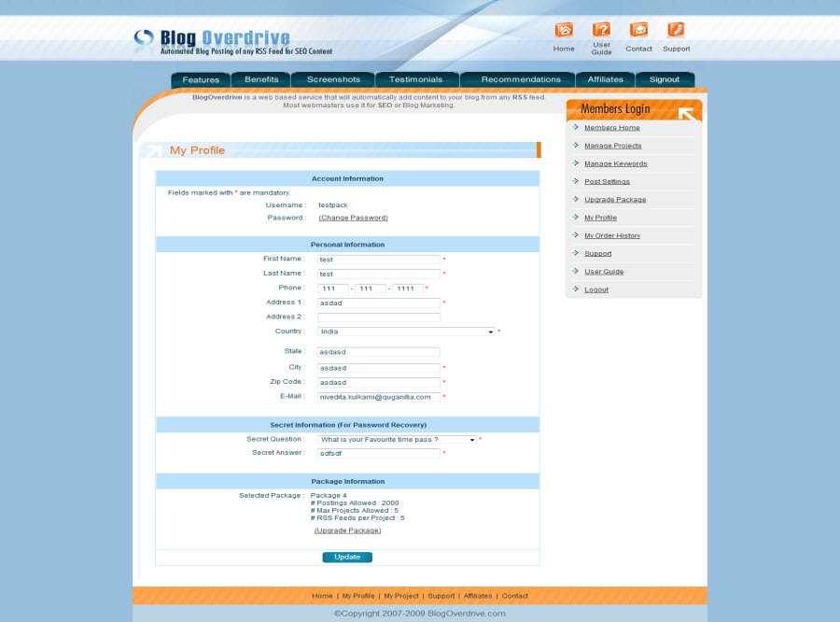Viewport: 840px width, 622px height.
Task: Switch to the Benefits tab
Action: (261, 79)
